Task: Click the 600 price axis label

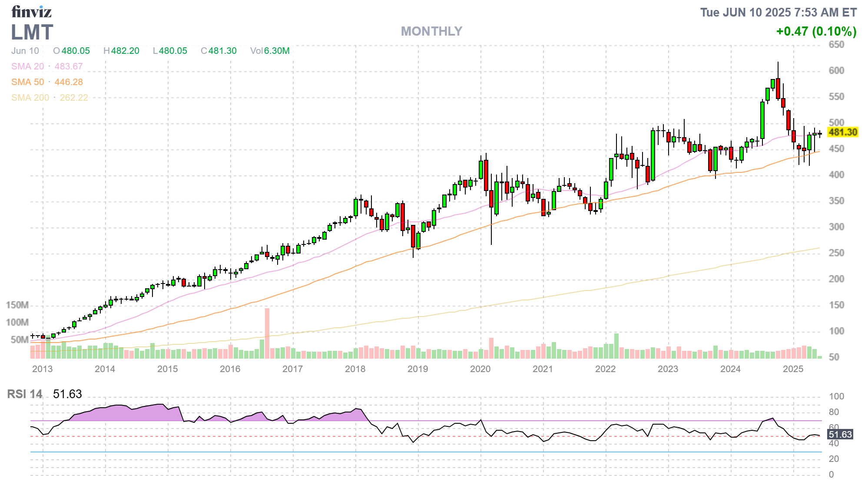Action: pyautogui.click(x=836, y=71)
